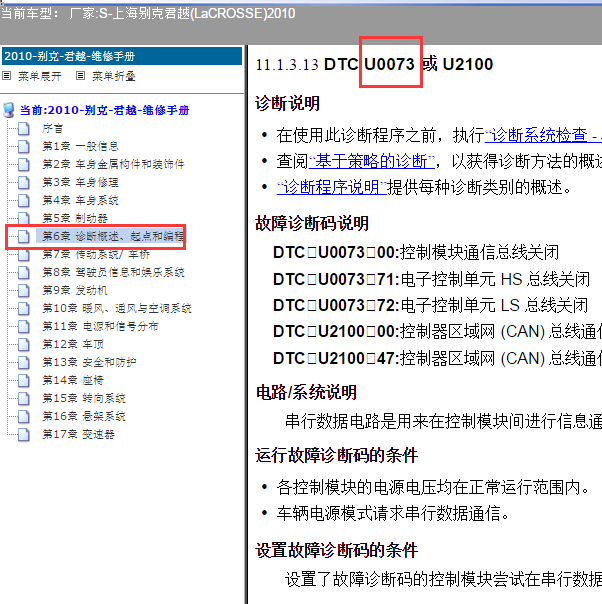Image resolution: width=602 pixels, height=604 pixels.
Task: Open 第7章 传动系统/车桥 chapter
Action: coord(96,254)
